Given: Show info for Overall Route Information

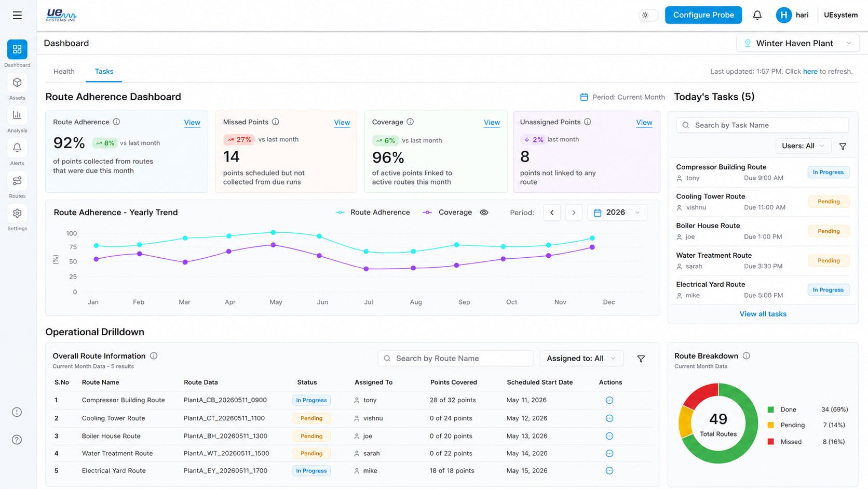Looking at the screenshot, I should tap(154, 356).
